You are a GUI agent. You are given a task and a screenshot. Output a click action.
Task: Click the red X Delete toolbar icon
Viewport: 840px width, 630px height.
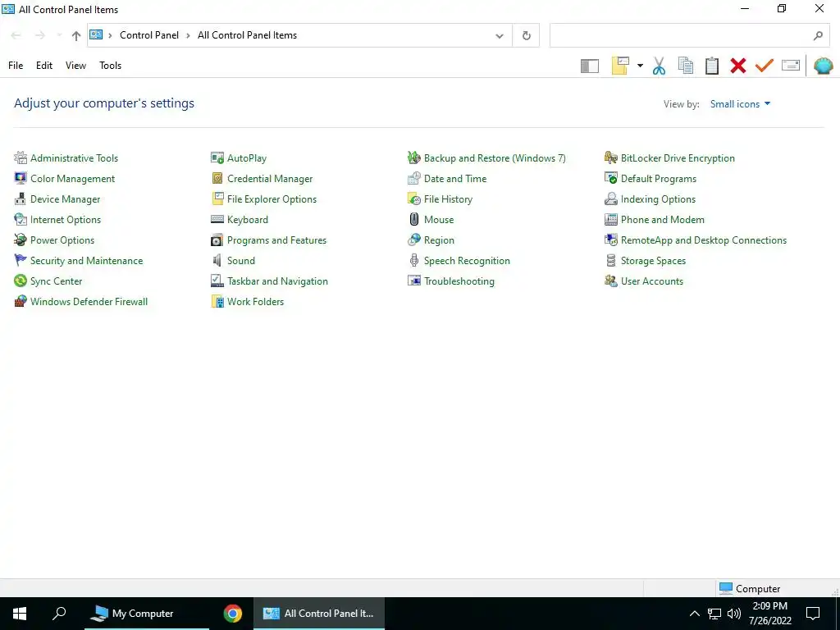tap(738, 66)
